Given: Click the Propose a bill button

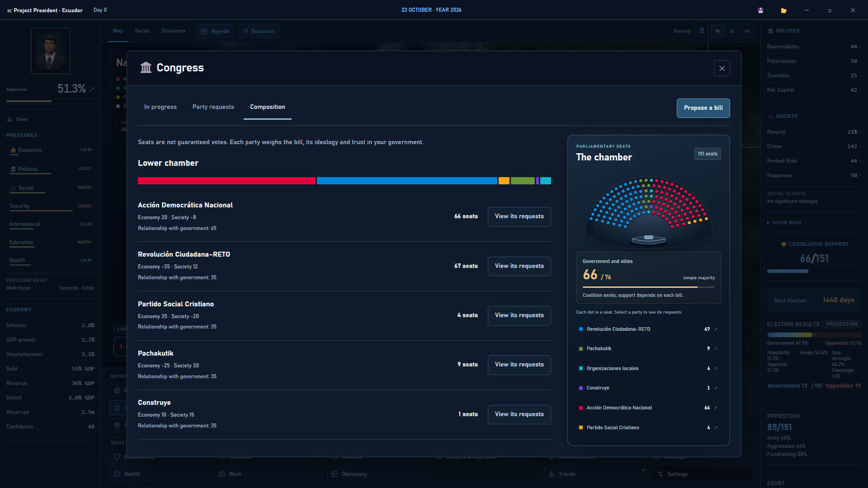Looking at the screenshot, I should 703,108.
